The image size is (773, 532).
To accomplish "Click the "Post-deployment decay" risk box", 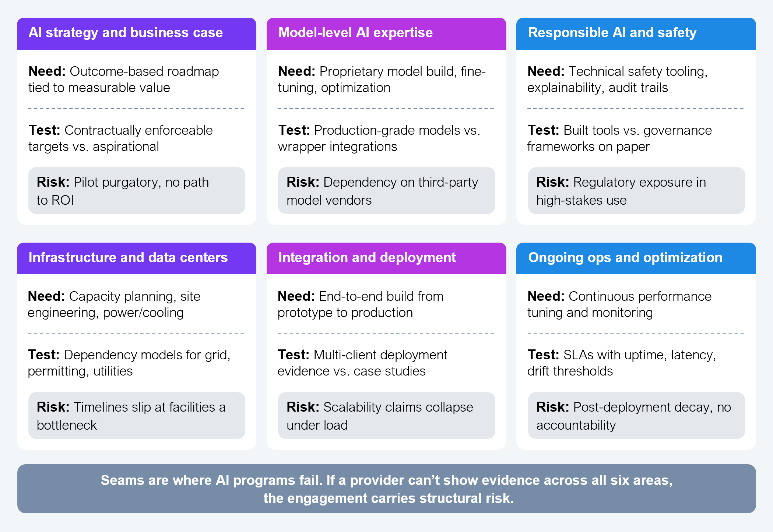I will (636, 416).
